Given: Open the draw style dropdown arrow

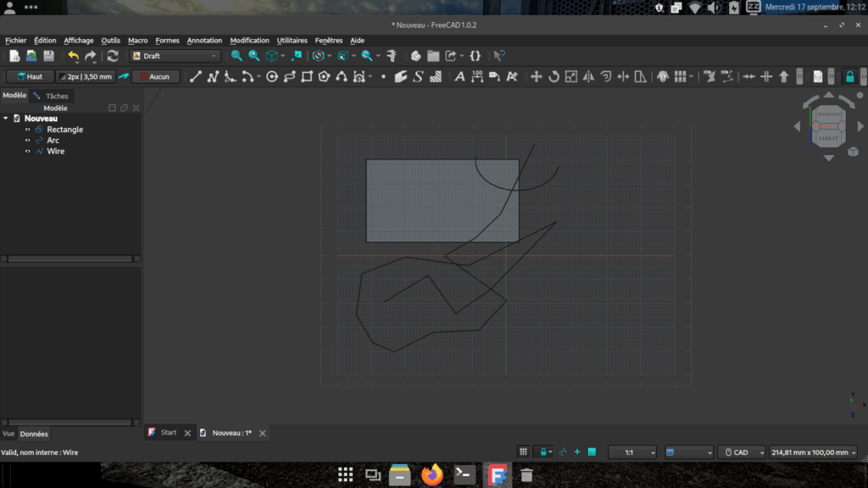Looking at the screenshot, I should 329,56.
